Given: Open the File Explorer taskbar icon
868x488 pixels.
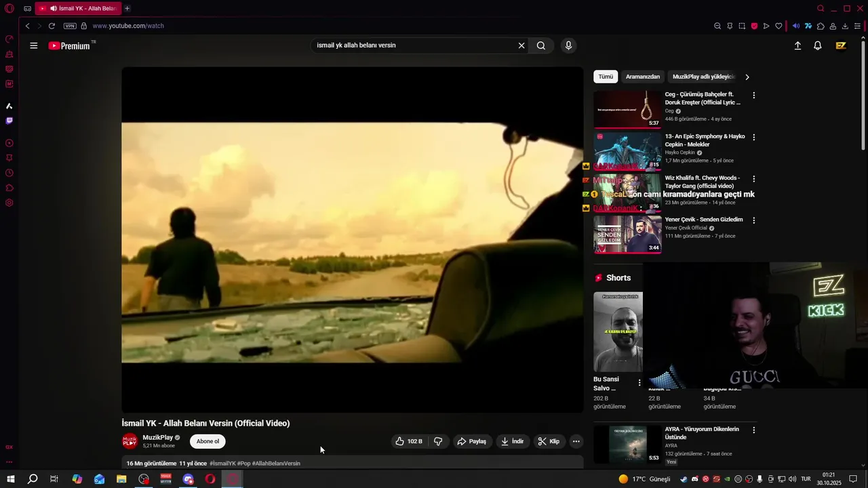Looking at the screenshot, I should coord(121,479).
